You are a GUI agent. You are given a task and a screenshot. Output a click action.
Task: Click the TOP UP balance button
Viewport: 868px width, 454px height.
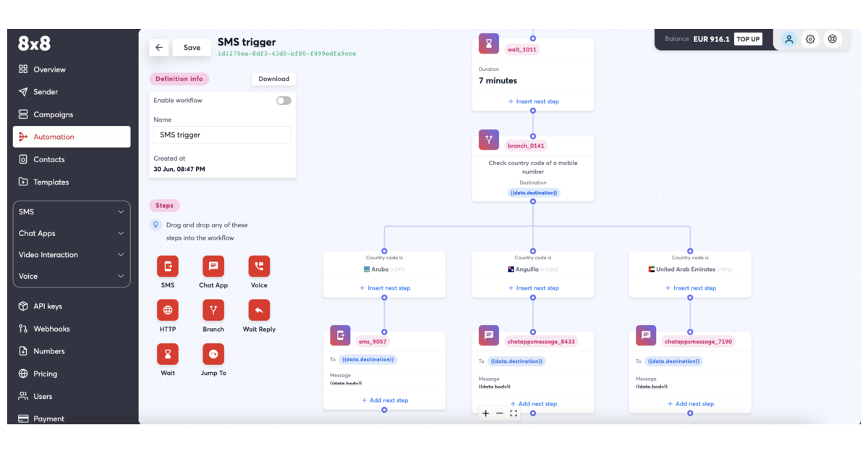point(748,39)
